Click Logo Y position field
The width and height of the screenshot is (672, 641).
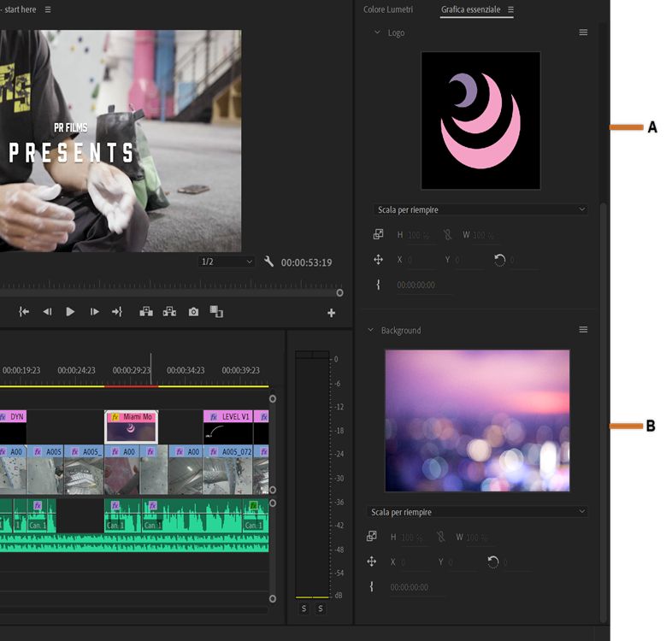pos(470,260)
